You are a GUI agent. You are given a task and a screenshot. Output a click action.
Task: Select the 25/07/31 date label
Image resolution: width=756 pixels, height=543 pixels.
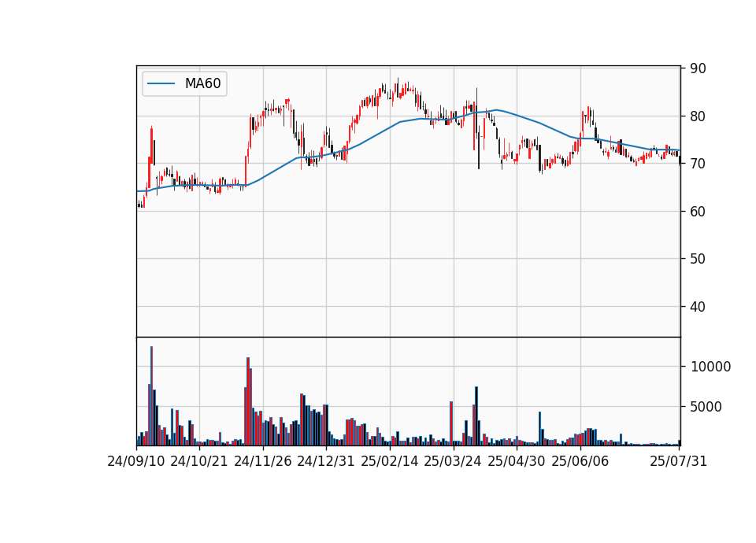678,461
